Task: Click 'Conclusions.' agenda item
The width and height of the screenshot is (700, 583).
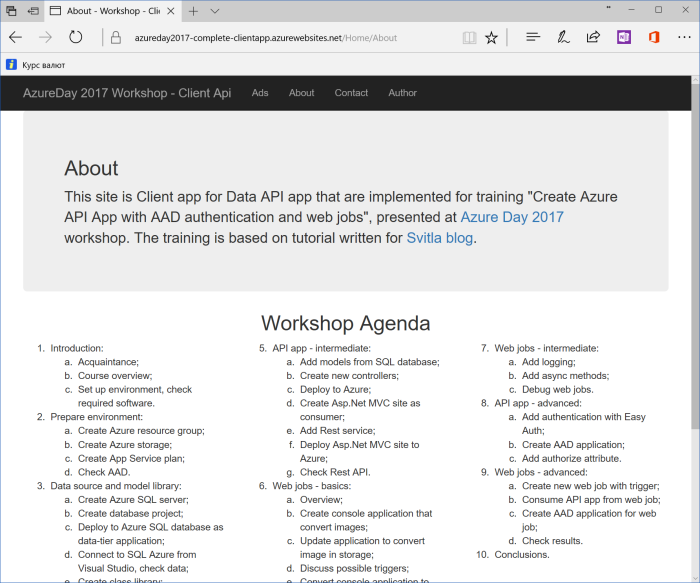Action: click(522, 554)
